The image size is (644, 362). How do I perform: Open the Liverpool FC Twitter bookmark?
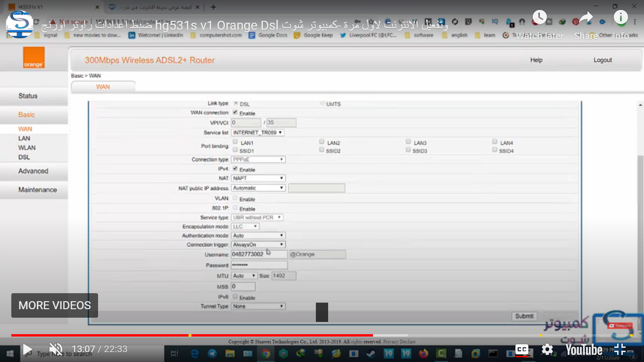pyautogui.click(x=368, y=35)
